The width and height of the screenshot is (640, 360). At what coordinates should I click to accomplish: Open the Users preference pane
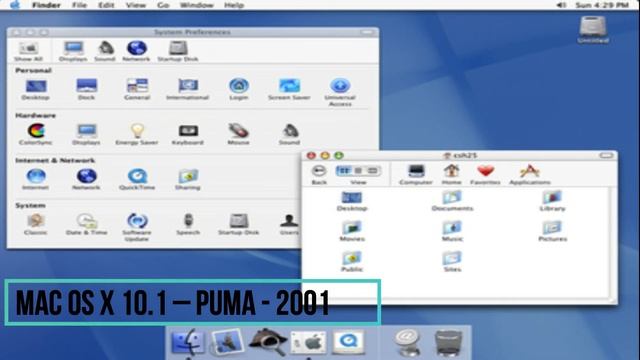[289, 224]
